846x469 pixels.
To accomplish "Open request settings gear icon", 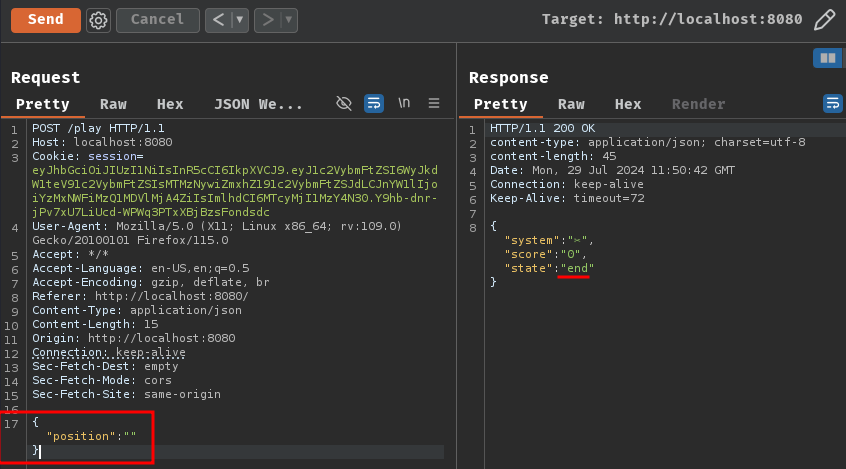I will [x=98, y=21].
